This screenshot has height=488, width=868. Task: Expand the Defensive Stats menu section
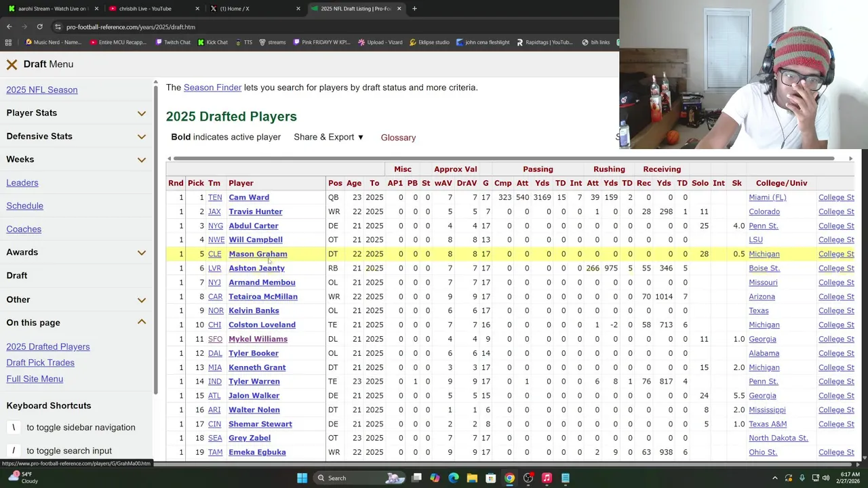76,136
